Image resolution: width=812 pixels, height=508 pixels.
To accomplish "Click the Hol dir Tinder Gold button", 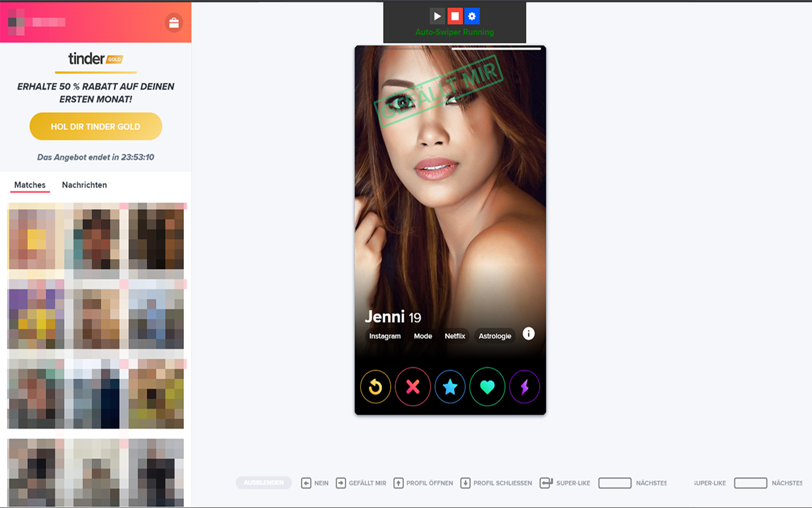I will click(x=96, y=126).
